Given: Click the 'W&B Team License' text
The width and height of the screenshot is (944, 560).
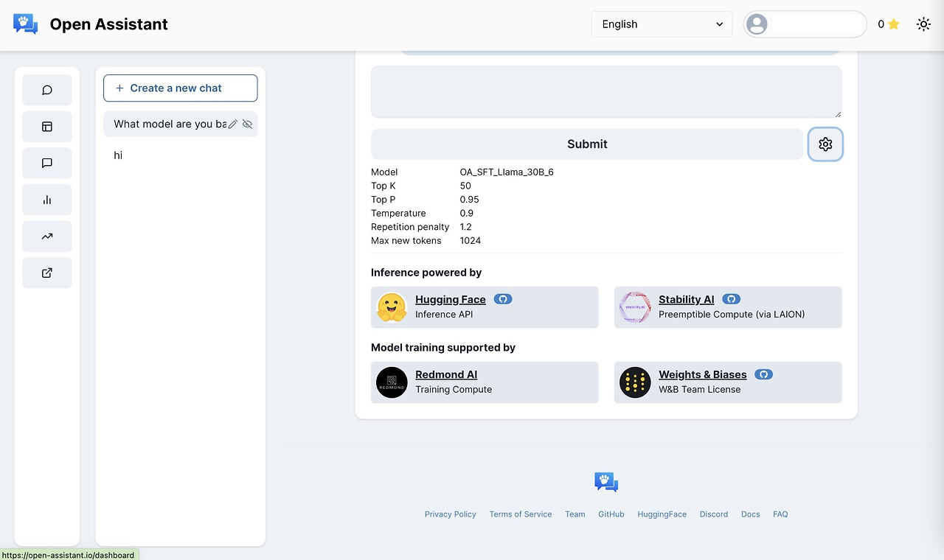Looking at the screenshot, I should pos(700,390).
